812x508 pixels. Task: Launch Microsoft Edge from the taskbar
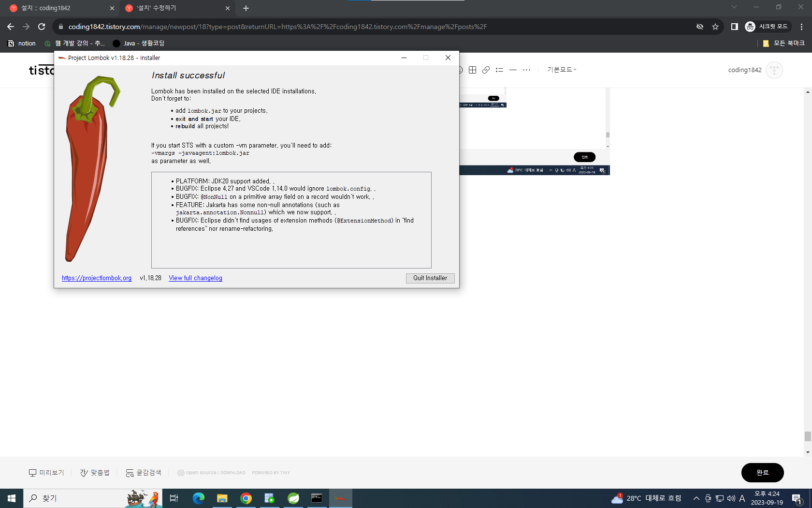click(199, 498)
